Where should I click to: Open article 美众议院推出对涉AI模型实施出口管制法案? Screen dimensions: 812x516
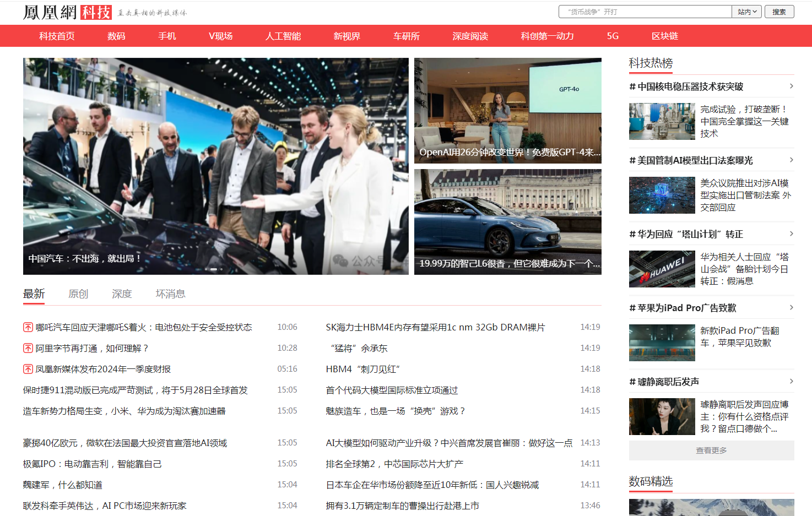pos(746,195)
